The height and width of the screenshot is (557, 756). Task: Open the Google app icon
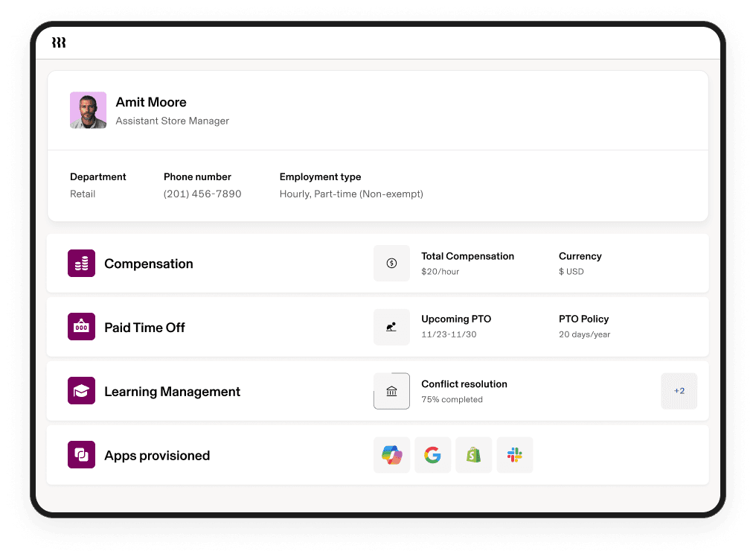coord(432,455)
